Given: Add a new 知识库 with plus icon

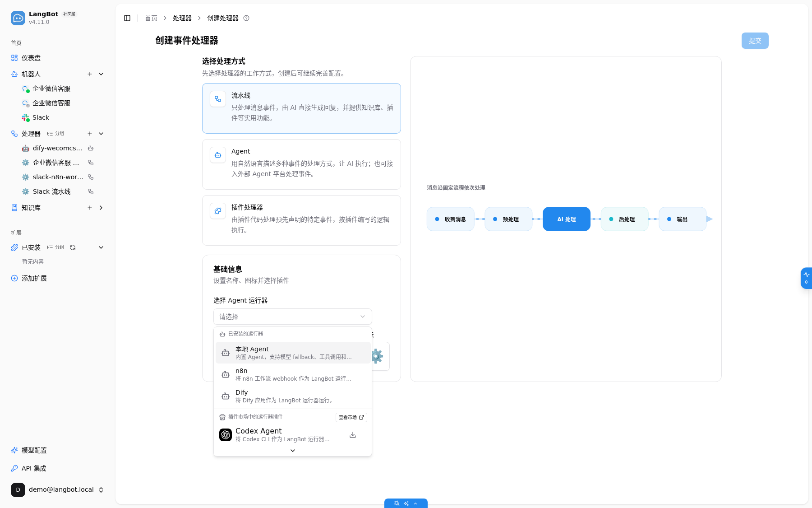Looking at the screenshot, I should [x=90, y=208].
